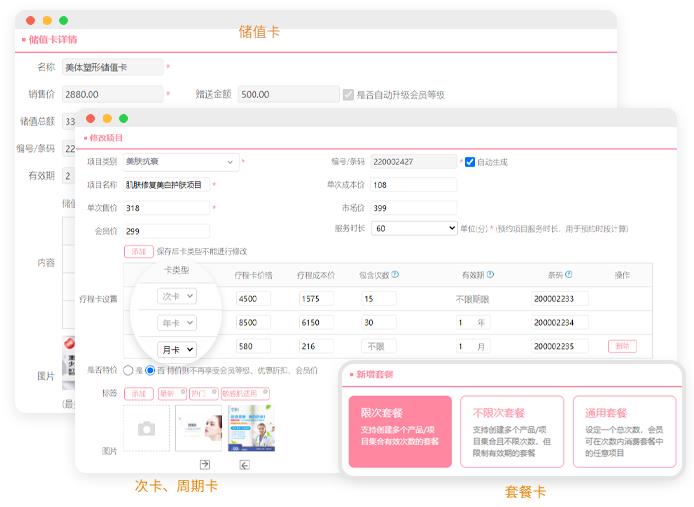Click the 删除 button in 月卡 row
Image resolution: width=694 pixels, height=507 pixels.
(x=621, y=346)
